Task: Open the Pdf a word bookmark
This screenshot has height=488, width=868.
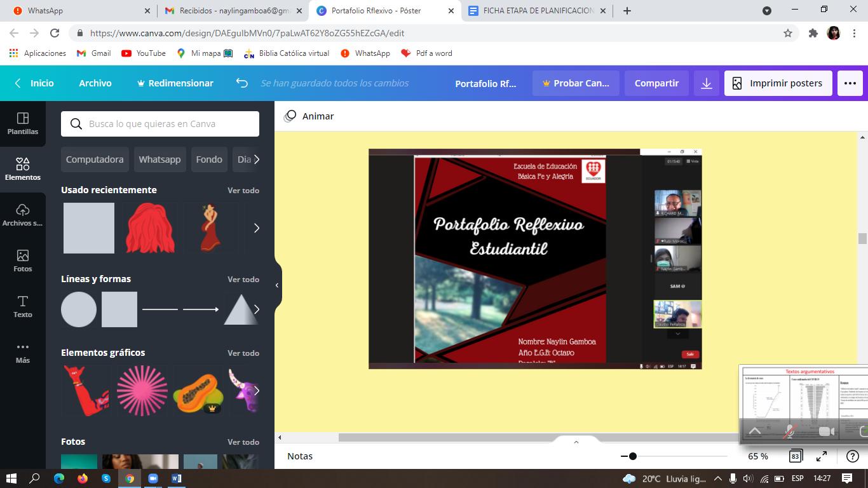Action: pos(426,53)
